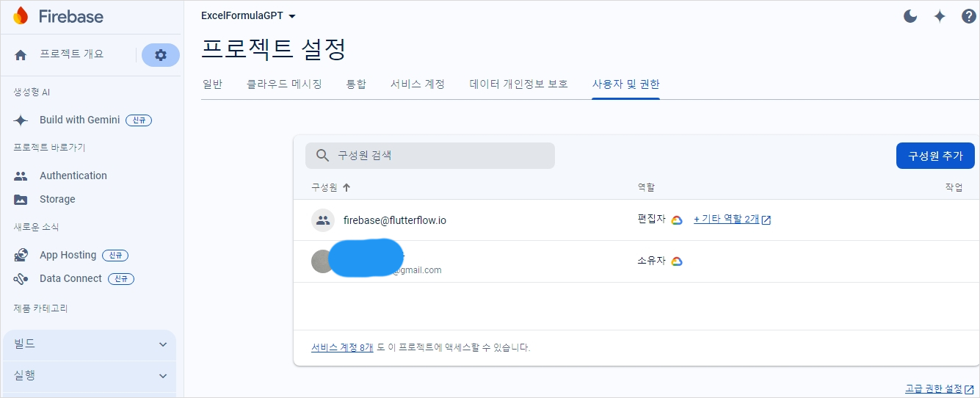The image size is (980, 398).
Task: Switch to the 통합 tab
Action: click(356, 84)
